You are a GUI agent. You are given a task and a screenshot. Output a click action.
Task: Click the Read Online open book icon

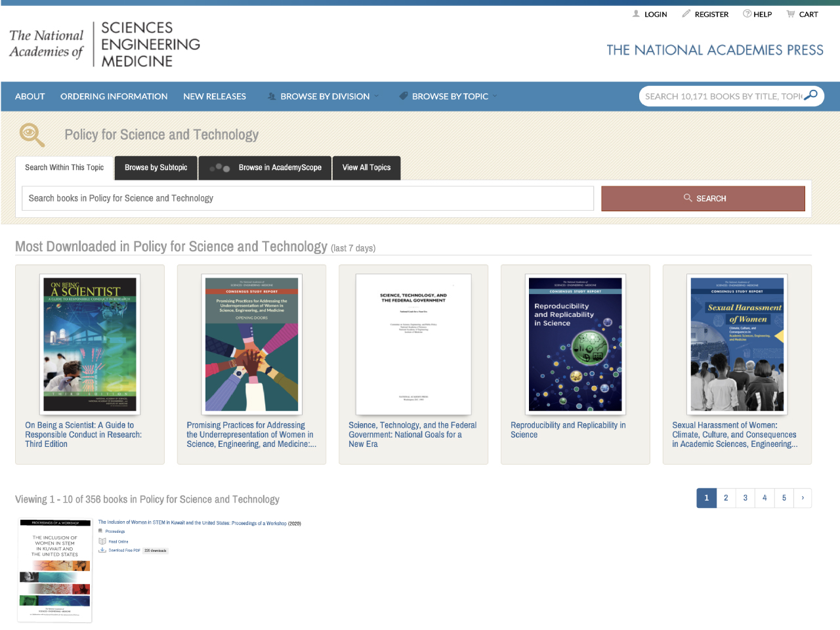click(x=102, y=541)
